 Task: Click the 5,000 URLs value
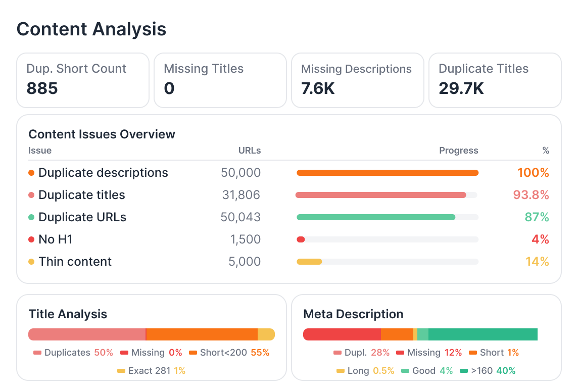click(245, 261)
